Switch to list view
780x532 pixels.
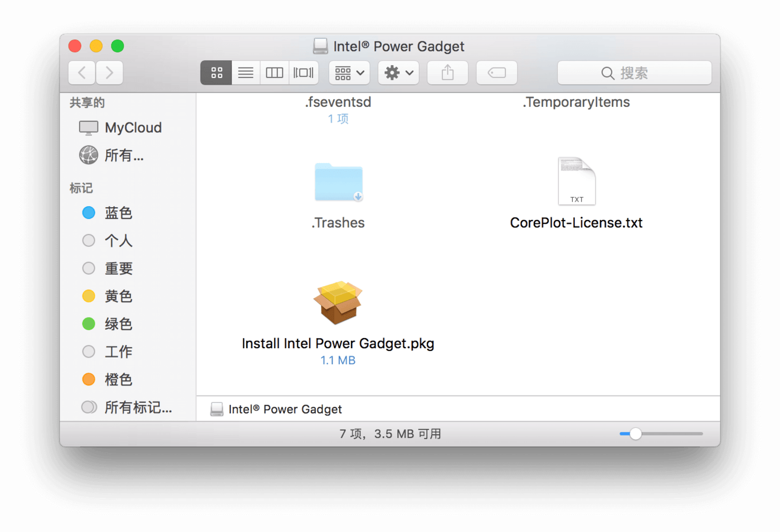point(246,72)
